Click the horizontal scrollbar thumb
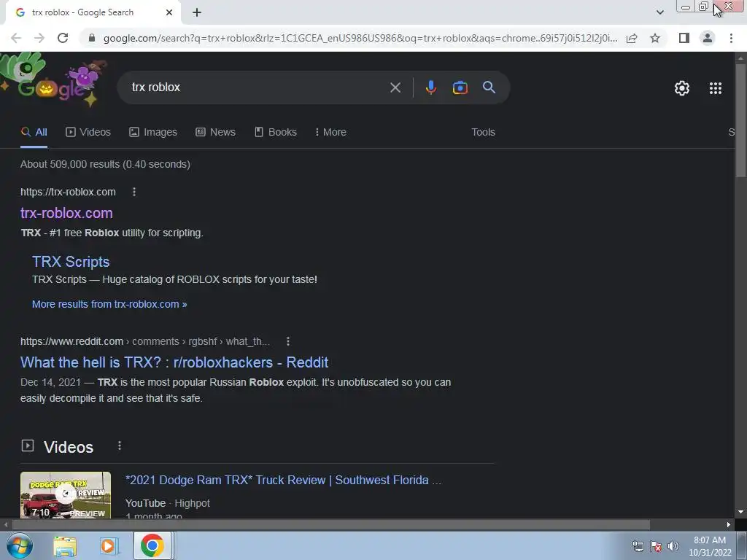The image size is (747, 560). click(331, 525)
